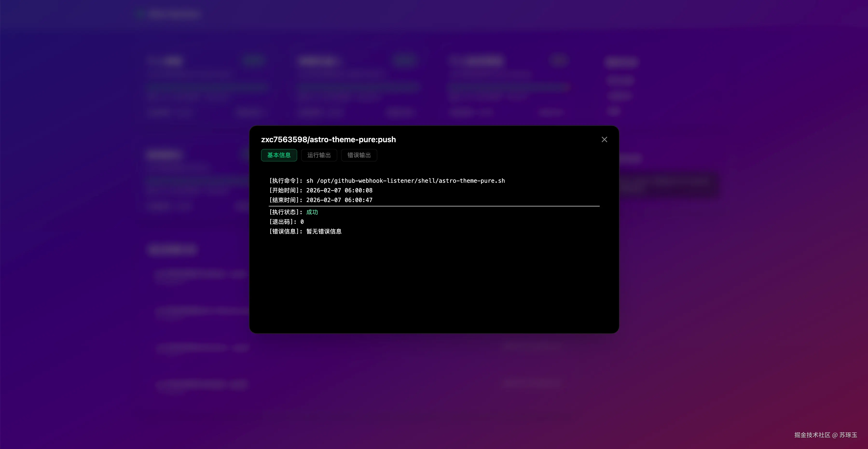Click the 掘金技术社区 @ 苏琢玉 watermark
The image size is (868, 449).
point(826,435)
